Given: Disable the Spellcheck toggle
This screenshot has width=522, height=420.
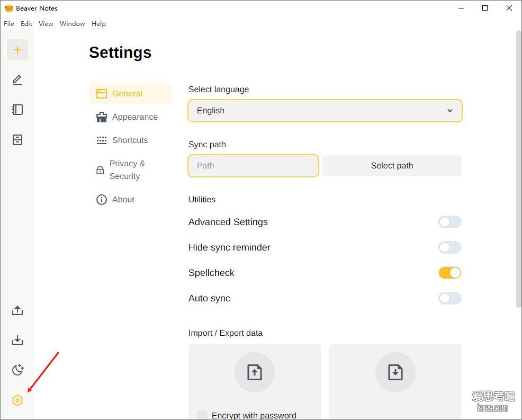Looking at the screenshot, I should click(x=450, y=273).
